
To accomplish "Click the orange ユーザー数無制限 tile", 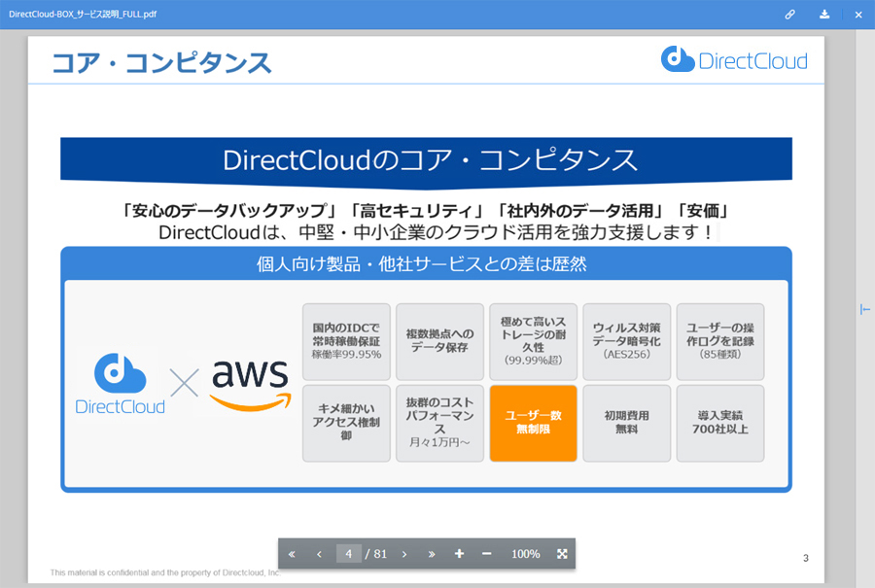I will coord(533,423).
